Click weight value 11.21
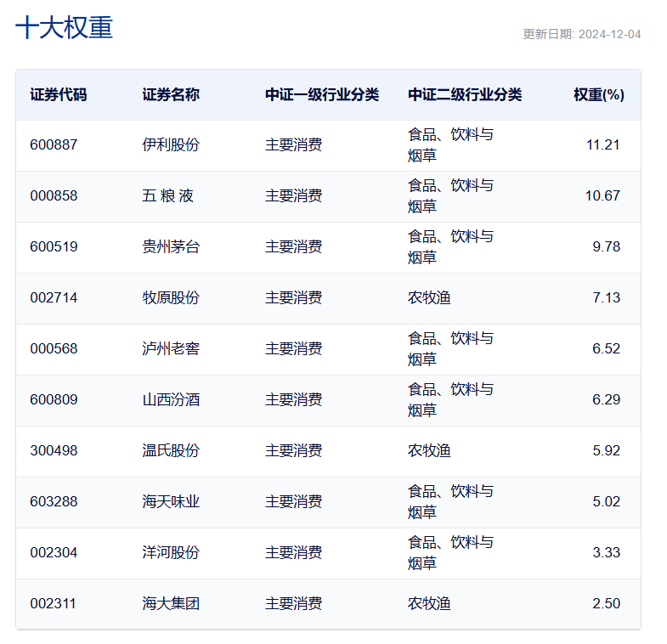667x644 pixels. pyautogui.click(x=603, y=145)
